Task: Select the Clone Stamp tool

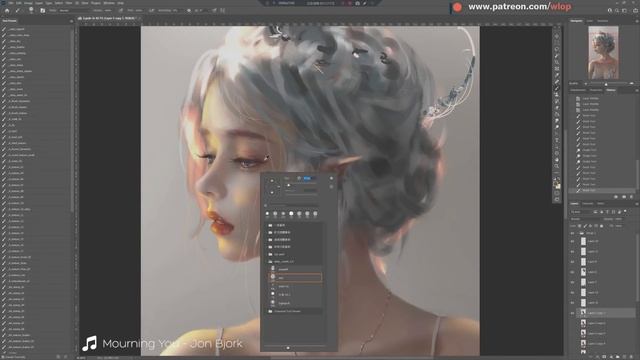Action: click(x=557, y=94)
